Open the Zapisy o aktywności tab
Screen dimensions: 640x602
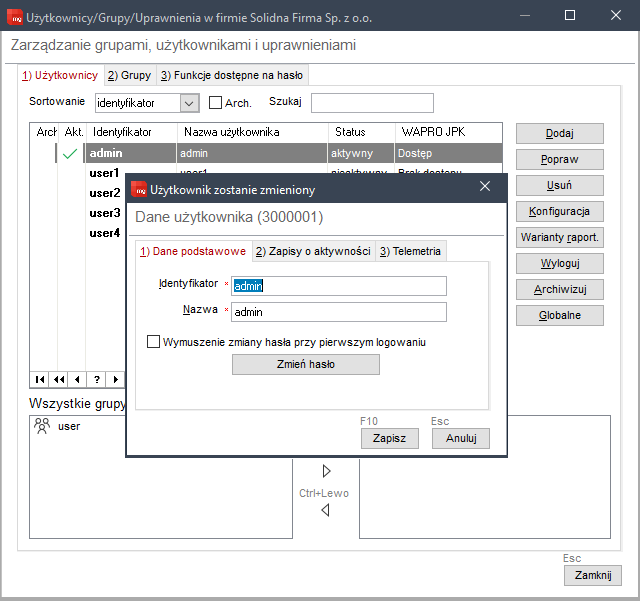tap(313, 251)
